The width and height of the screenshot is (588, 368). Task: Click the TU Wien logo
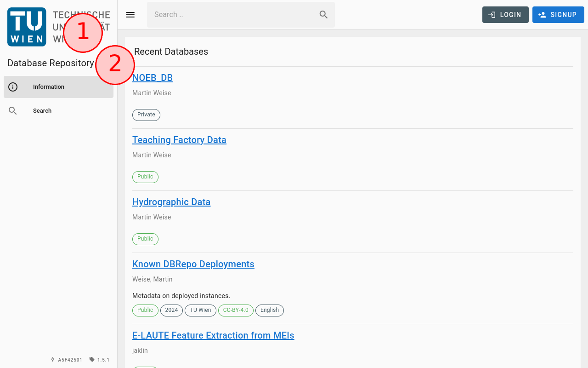tap(27, 27)
